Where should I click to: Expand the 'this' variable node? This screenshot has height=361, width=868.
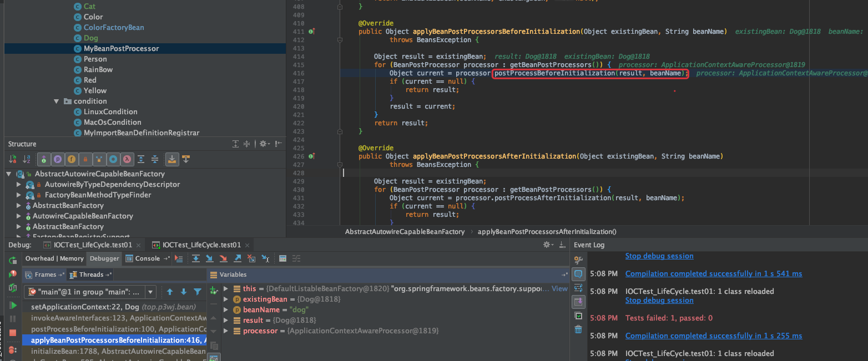coord(226,289)
